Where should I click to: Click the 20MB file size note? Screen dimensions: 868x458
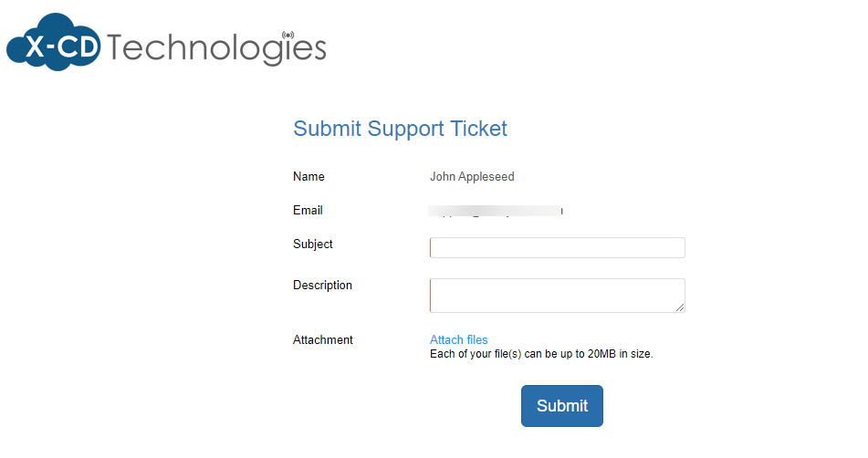point(541,354)
